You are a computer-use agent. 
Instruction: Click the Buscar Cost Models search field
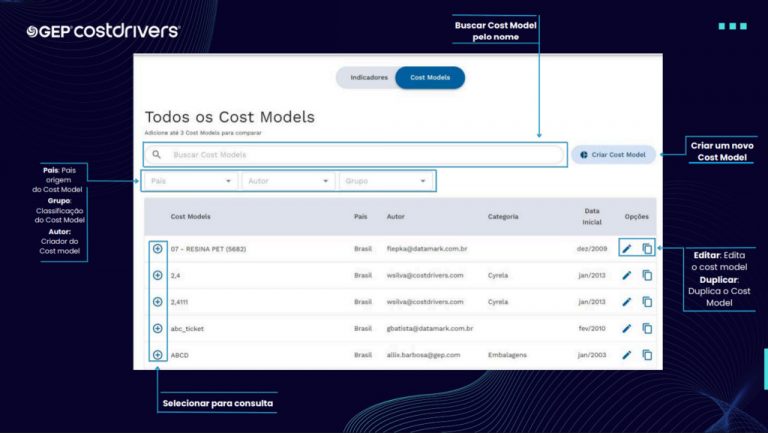coord(355,155)
